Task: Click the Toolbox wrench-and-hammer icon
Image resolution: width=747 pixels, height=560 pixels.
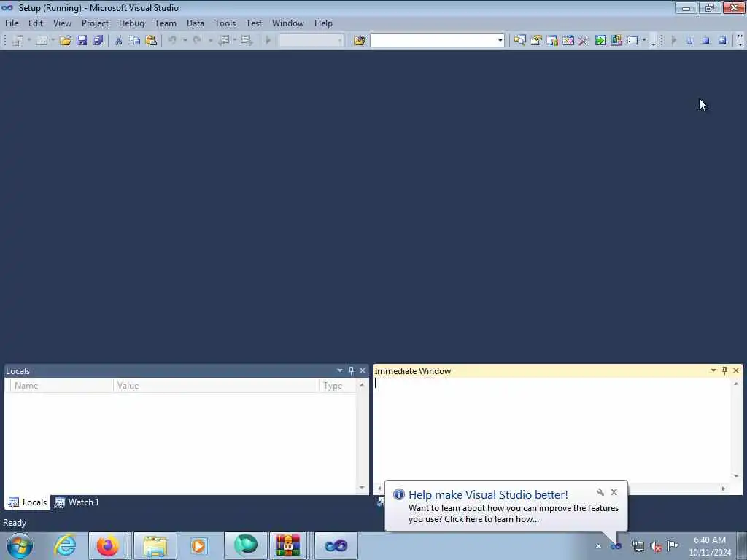Action: click(584, 41)
